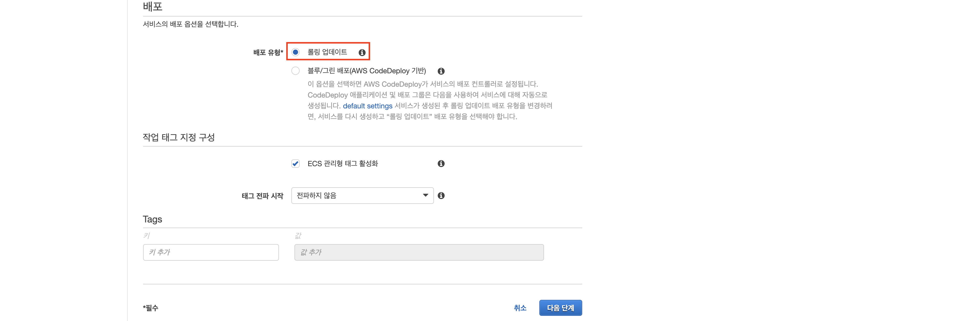Uncheck ECS 관리형 태그 활성화 checkbox
980x321 pixels.
coord(295,163)
